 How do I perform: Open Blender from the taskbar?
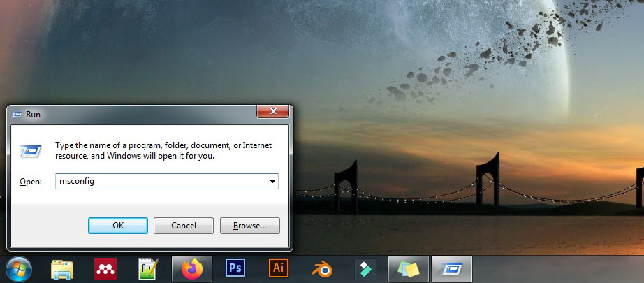[321, 269]
